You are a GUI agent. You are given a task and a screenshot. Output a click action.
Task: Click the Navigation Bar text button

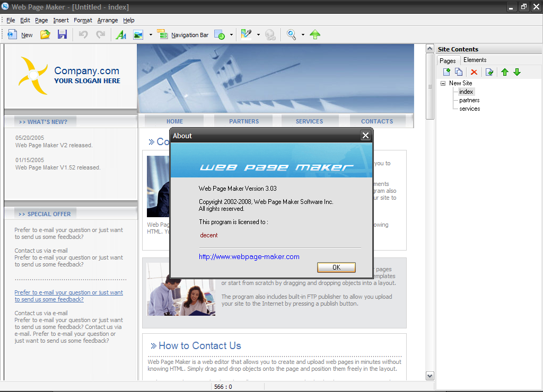click(x=190, y=35)
